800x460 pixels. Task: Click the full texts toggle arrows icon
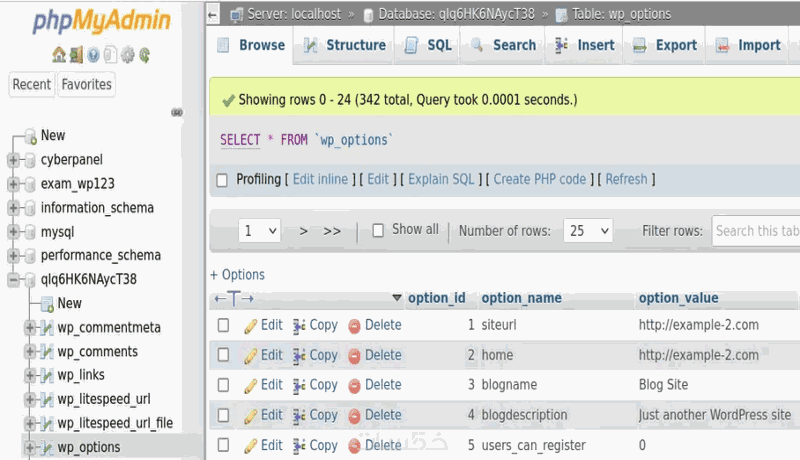coord(234,298)
